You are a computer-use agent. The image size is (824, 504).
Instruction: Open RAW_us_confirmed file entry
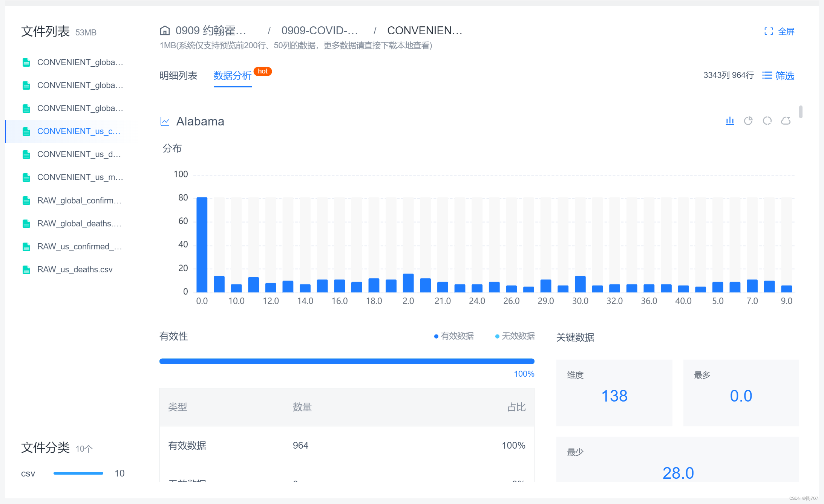pyautogui.click(x=79, y=247)
